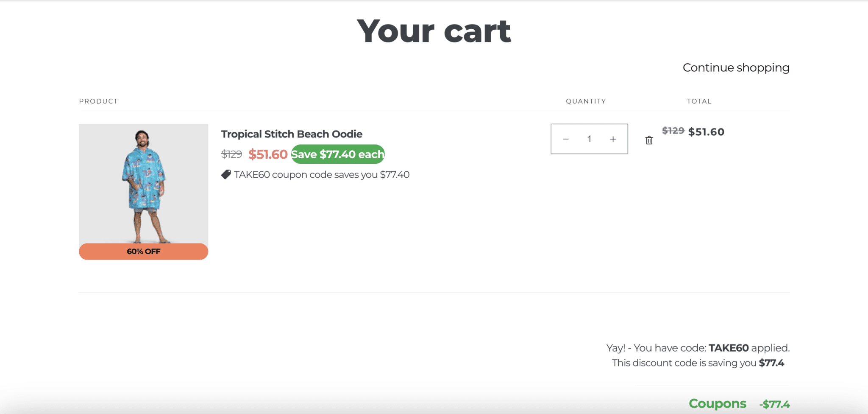Click the quantity input showing 1
Viewport: 868px width, 414px height.
click(589, 138)
